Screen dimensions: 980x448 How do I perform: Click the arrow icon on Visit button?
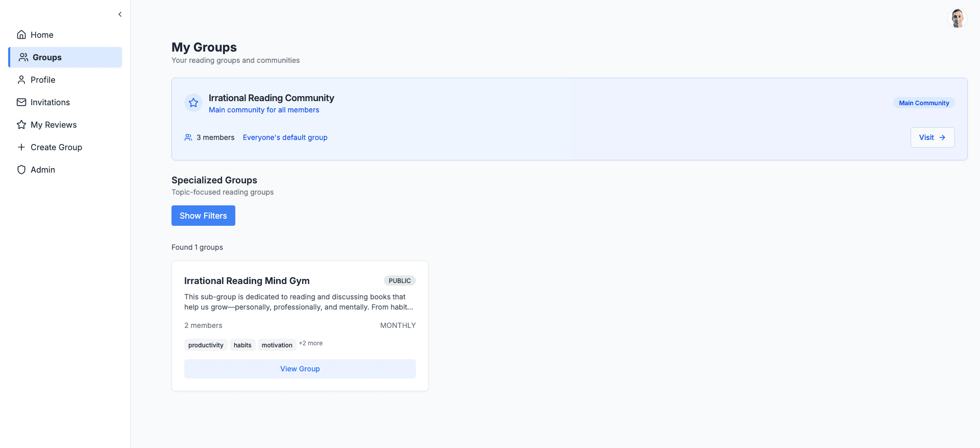tap(942, 137)
